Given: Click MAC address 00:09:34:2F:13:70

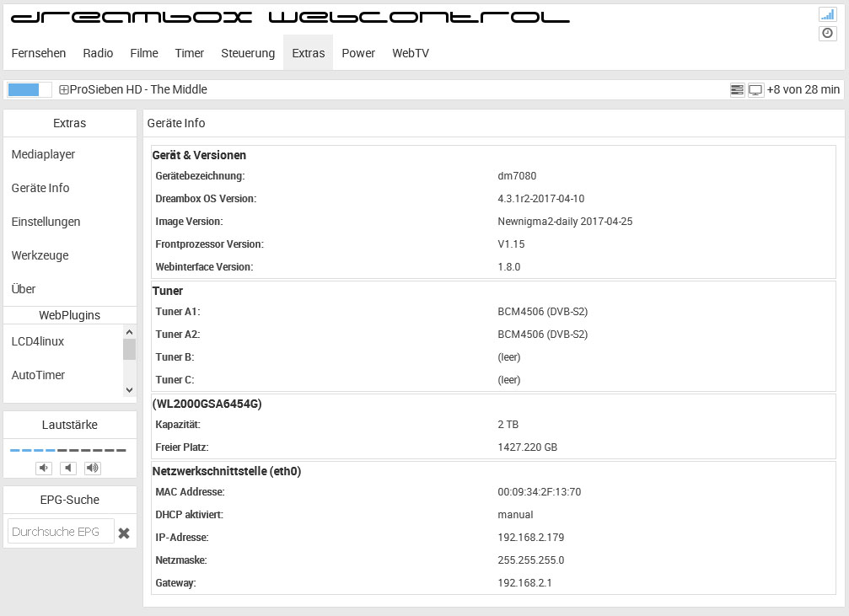Looking at the screenshot, I should coord(540,492).
